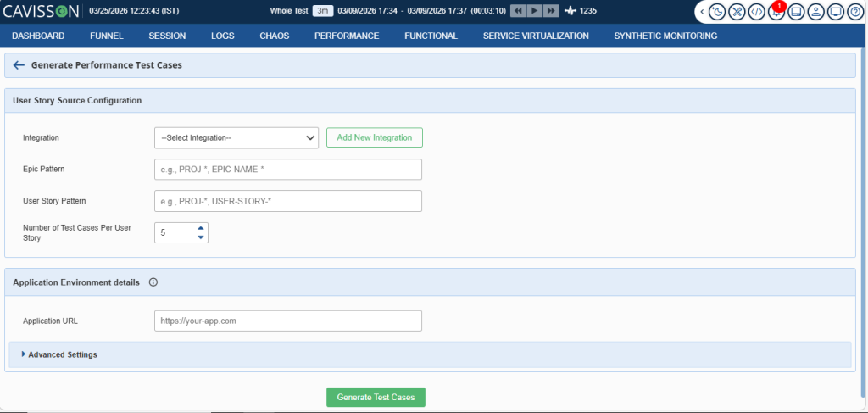Open the PERFORMANCE menu
This screenshot has height=413, width=868.
346,36
